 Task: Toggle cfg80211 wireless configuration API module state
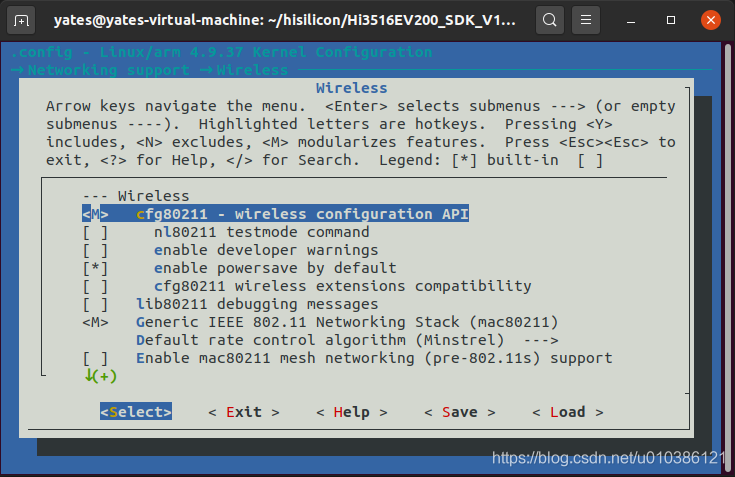point(95,214)
